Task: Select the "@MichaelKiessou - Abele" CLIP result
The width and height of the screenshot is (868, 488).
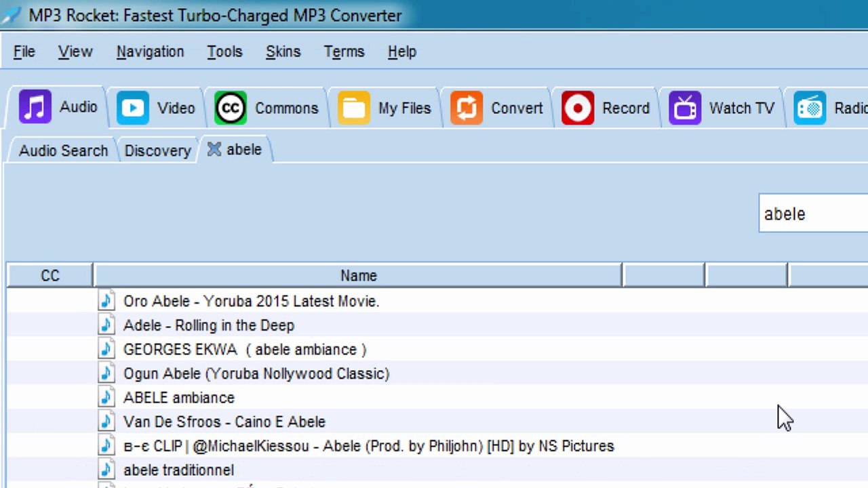Action: (x=369, y=446)
